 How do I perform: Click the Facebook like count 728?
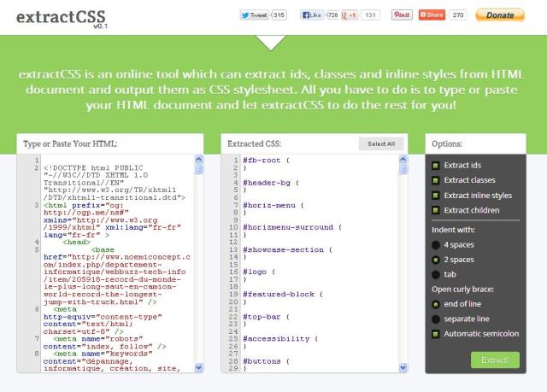click(332, 15)
